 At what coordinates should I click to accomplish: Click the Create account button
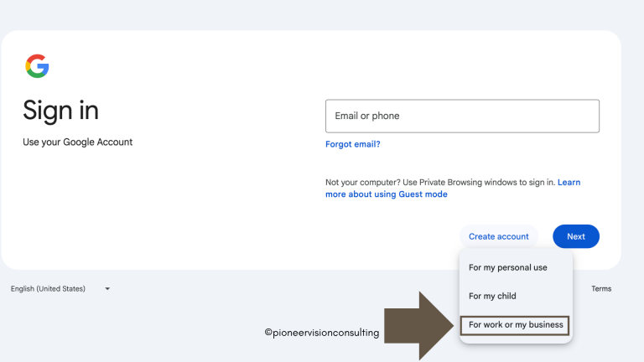coord(498,236)
